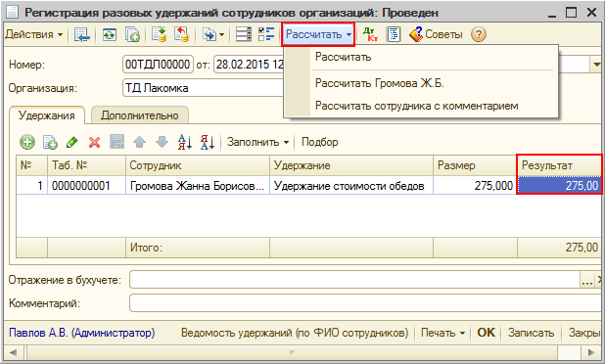This screenshot has height=364, width=605.
Task: Open Дт/Кт postings icon
Action: pos(370,34)
